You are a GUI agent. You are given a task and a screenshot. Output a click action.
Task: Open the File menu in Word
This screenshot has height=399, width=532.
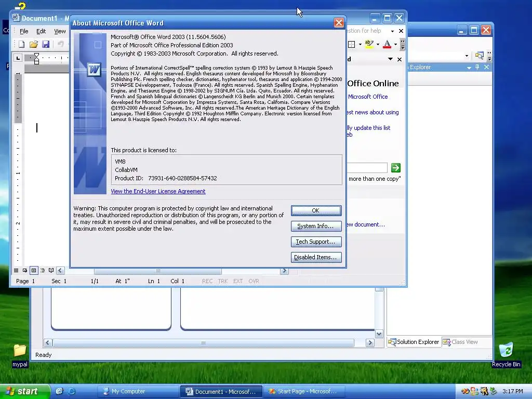(x=24, y=31)
